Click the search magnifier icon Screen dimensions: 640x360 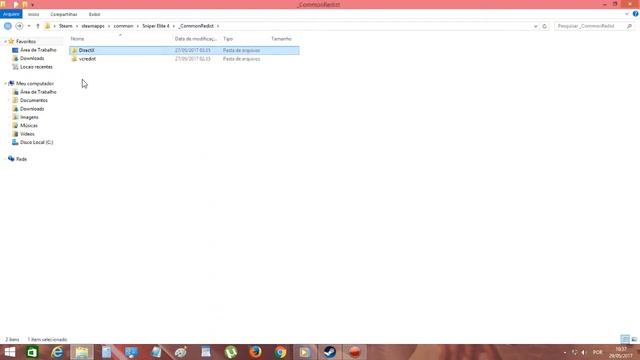click(x=629, y=26)
